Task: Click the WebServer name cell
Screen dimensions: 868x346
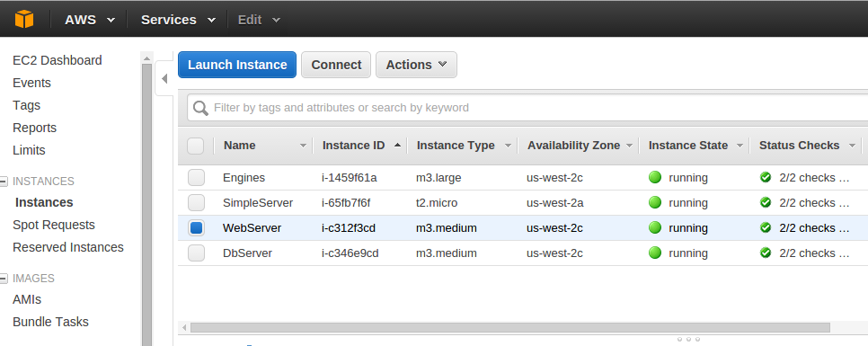Action: tap(252, 227)
